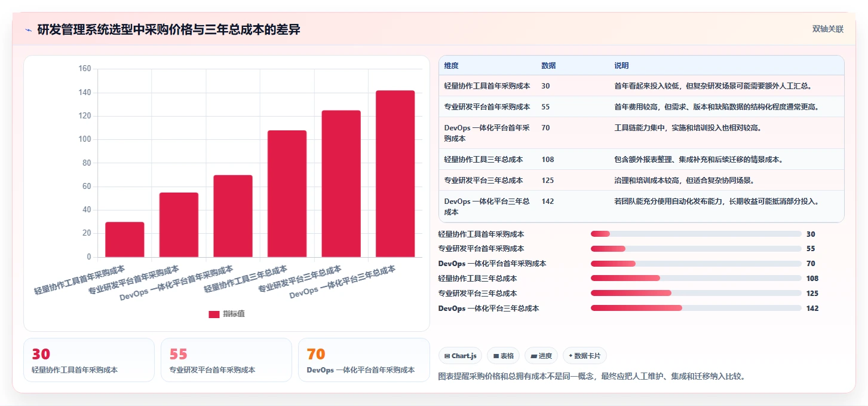Select table row DevOps 一体化平台三年总成本
Image resolution: width=868 pixels, height=406 pixels.
point(642,206)
